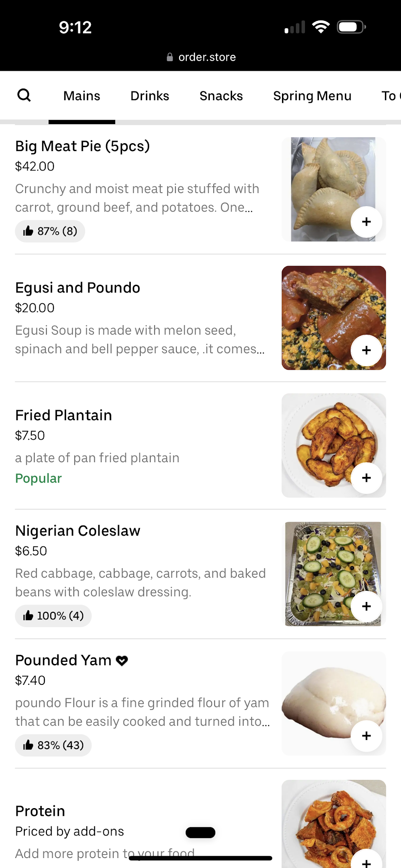
Task: Open Protein priced by add-ons item
Action: pos(40,811)
